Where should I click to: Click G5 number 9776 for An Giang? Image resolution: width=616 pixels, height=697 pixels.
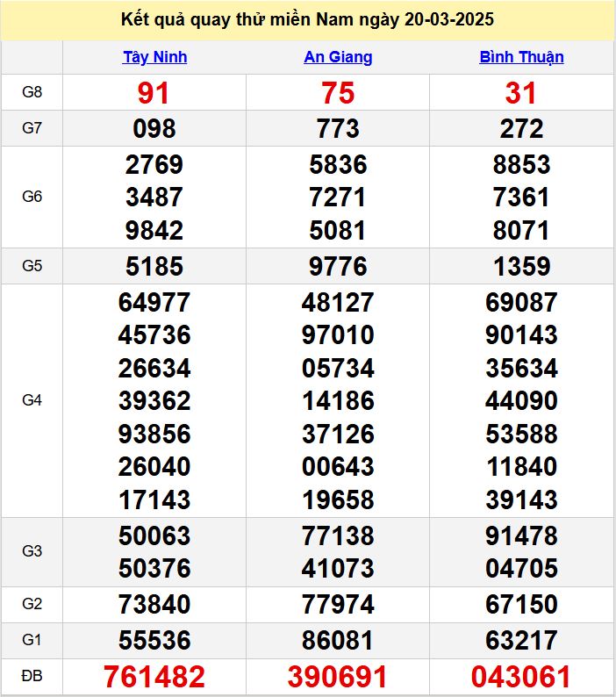338,266
